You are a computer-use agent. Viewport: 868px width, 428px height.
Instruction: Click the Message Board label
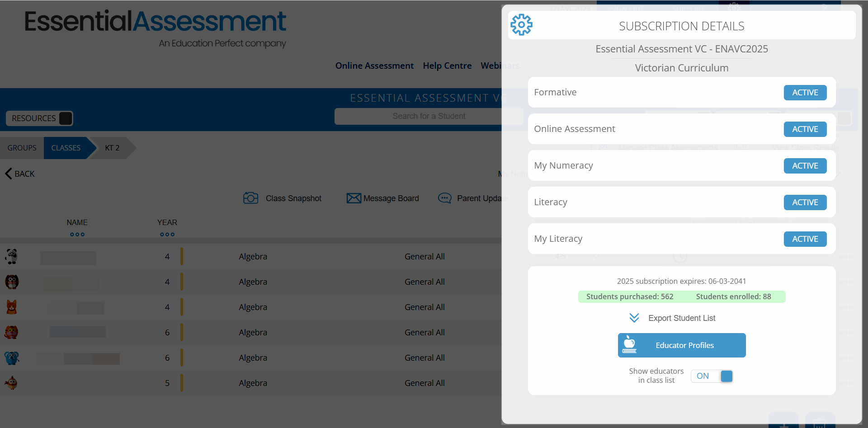pyautogui.click(x=391, y=198)
